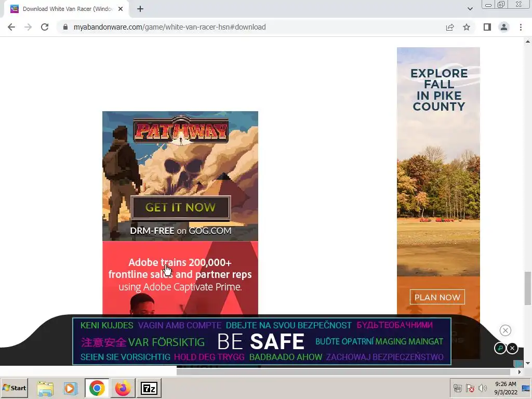
Task: Click DRM-FREE on GOG.COM text
Action: click(x=180, y=231)
